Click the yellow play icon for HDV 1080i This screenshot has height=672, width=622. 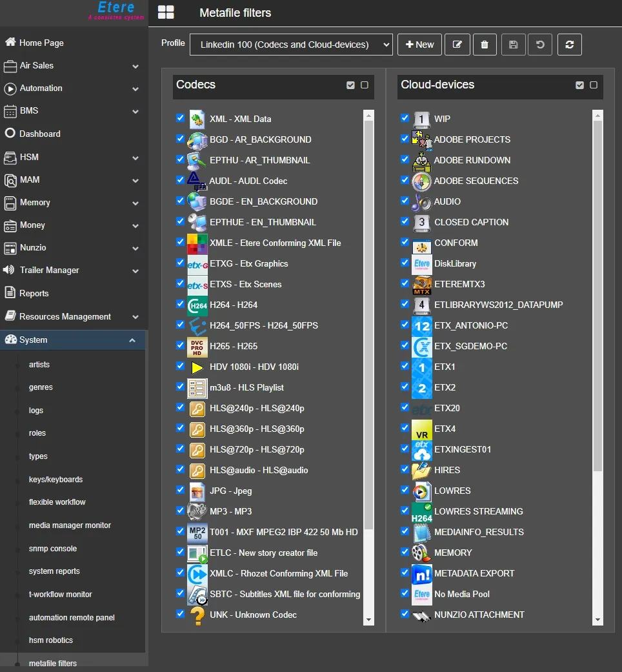197,367
